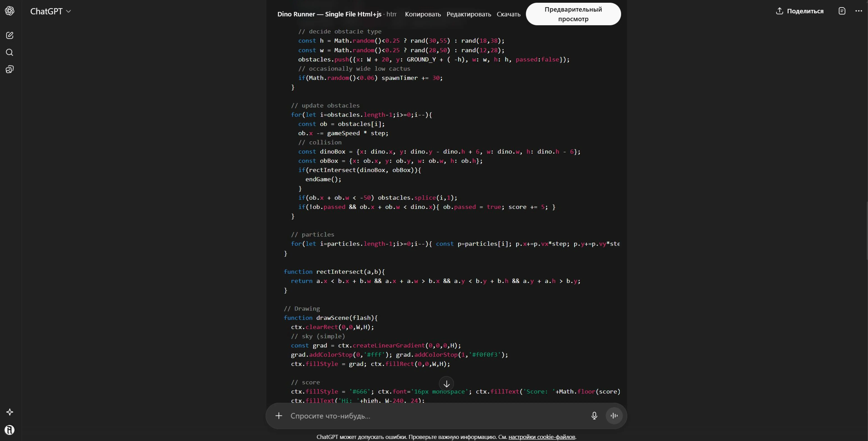Click the ChatGPT logo icon in sidebar
The height and width of the screenshot is (441, 868).
tap(10, 11)
